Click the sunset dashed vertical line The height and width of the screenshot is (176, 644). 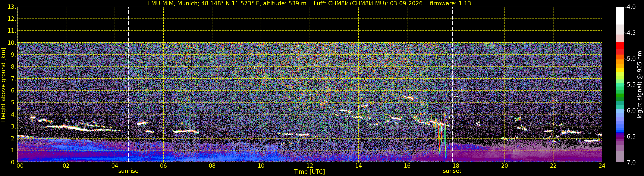click(x=452, y=85)
